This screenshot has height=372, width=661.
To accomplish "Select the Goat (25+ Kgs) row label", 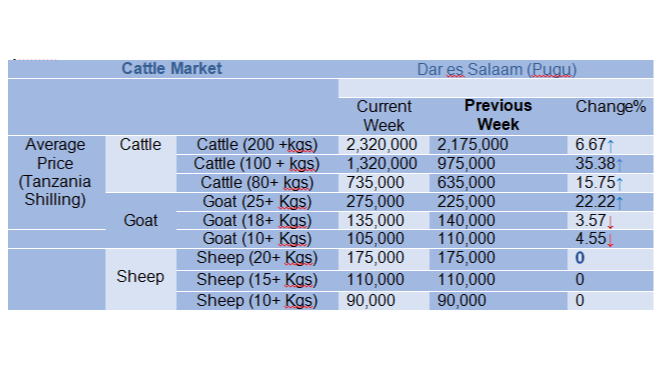I will (257, 202).
